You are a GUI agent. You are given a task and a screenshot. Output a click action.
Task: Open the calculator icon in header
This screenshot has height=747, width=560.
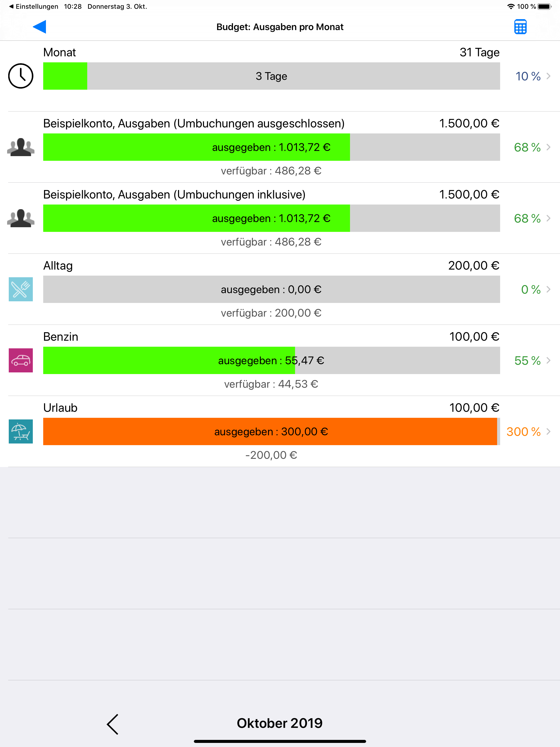520,27
